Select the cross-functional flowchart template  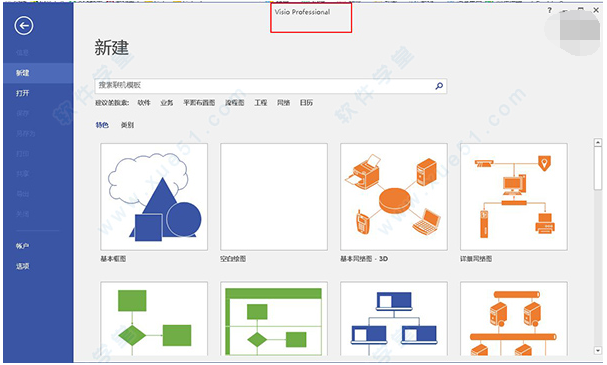click(274, 319)
